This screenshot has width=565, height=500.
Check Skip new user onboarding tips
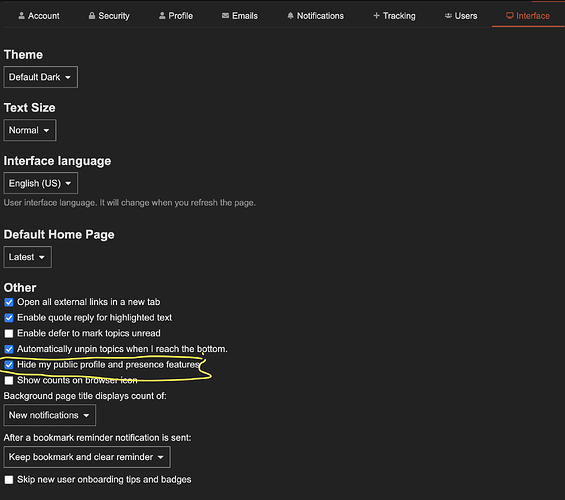click(9, 479)
